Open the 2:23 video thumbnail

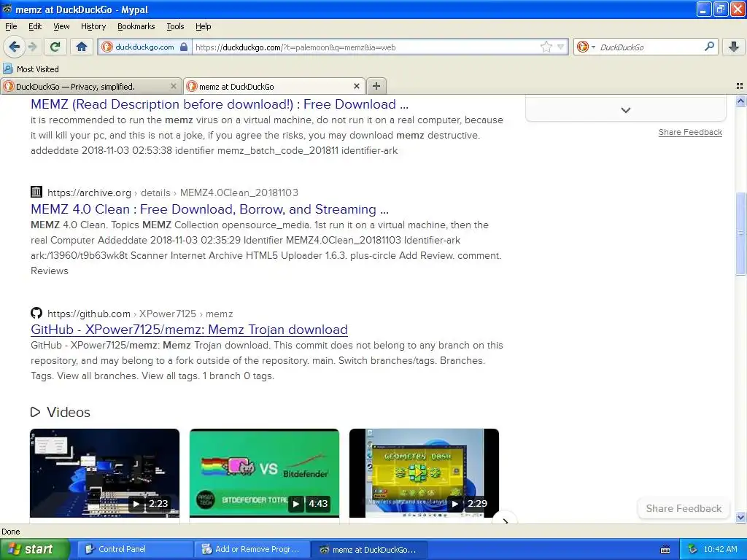pyautogui.click(x=105, y=472)
